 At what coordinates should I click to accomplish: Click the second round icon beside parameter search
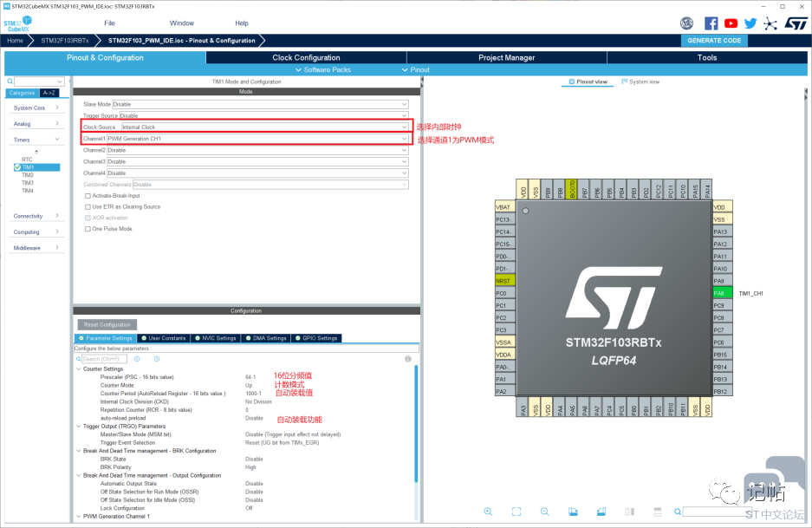pos(156,359)
